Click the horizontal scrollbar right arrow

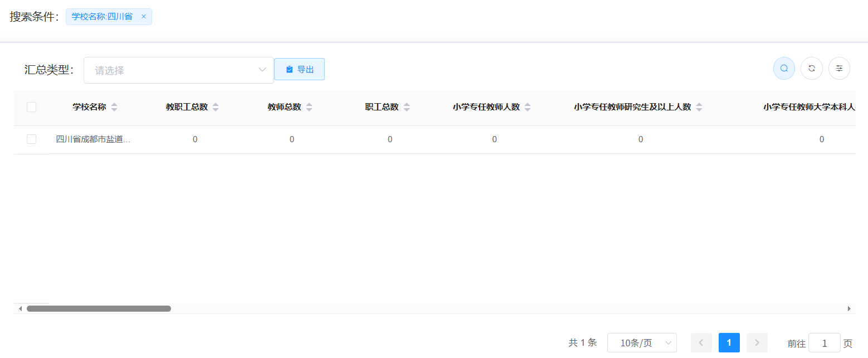(x=849, y=308)
